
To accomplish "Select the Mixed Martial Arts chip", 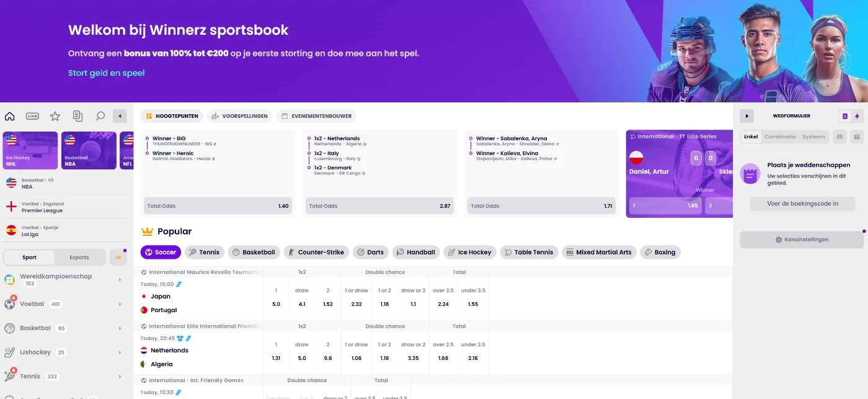I will tap(599, 252).
